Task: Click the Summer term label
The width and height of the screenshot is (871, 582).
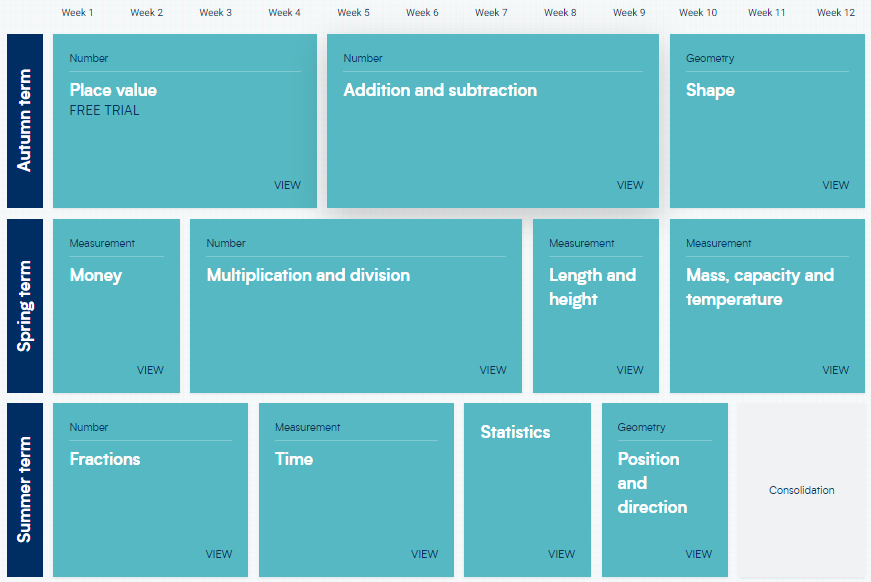Action: [25, 490]
